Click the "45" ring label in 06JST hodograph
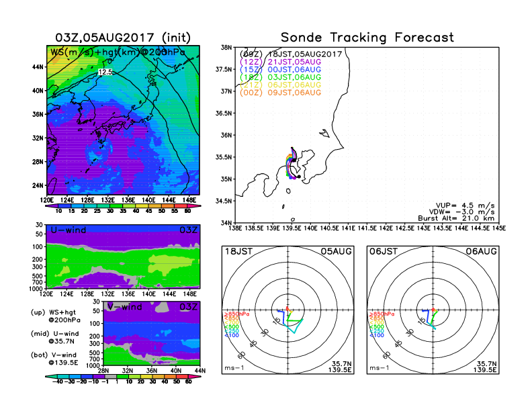Screen dimensions: 532x411 click(398, 343)
